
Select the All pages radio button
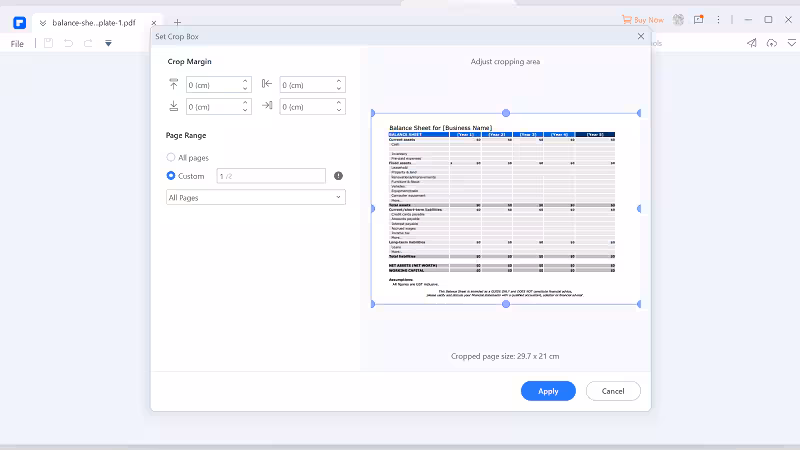(x=171, y=157)
